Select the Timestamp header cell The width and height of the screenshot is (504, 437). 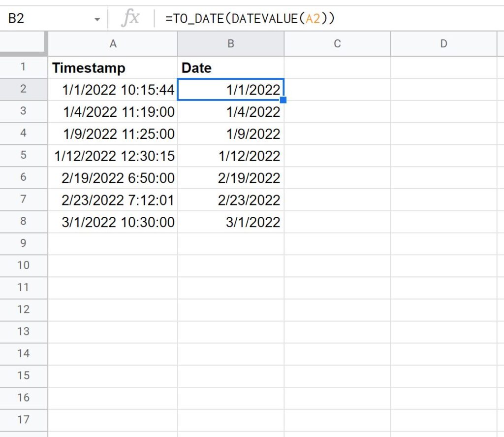[x=113, y=67]
